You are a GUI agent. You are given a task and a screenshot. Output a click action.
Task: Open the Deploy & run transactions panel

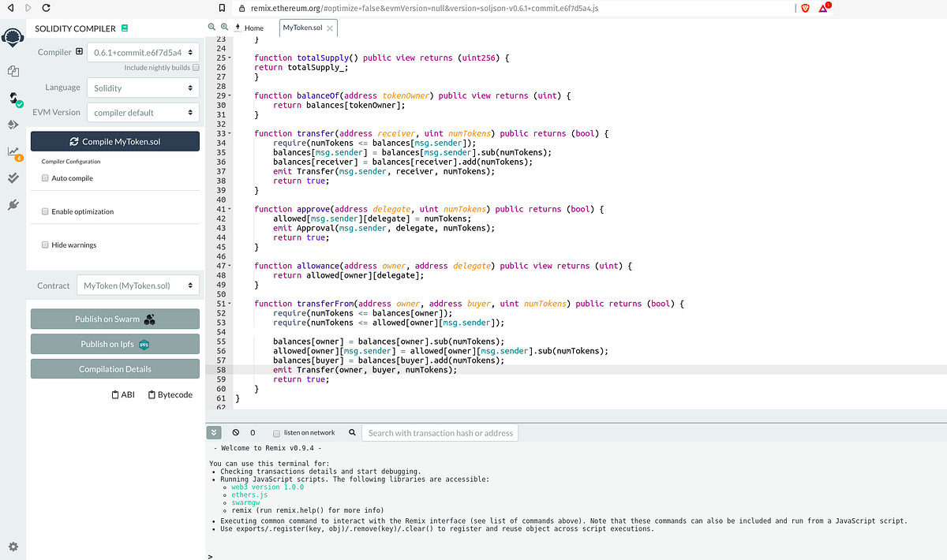coord(13,124)
